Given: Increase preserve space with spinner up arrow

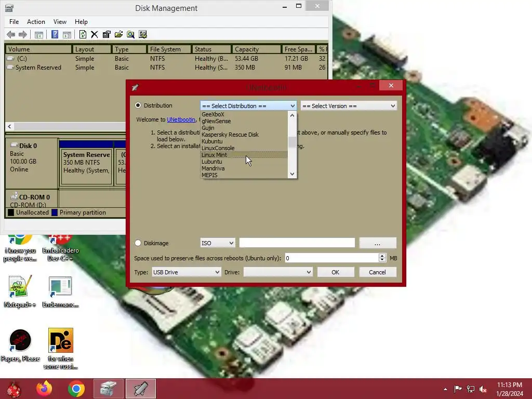Looking at the screenshot, I should [382, 256].
